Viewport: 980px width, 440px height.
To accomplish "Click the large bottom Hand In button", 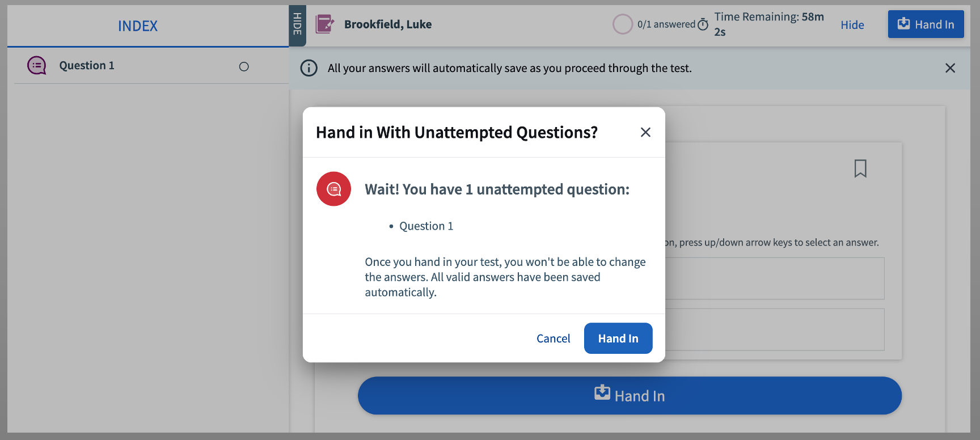I will [630, 396].
